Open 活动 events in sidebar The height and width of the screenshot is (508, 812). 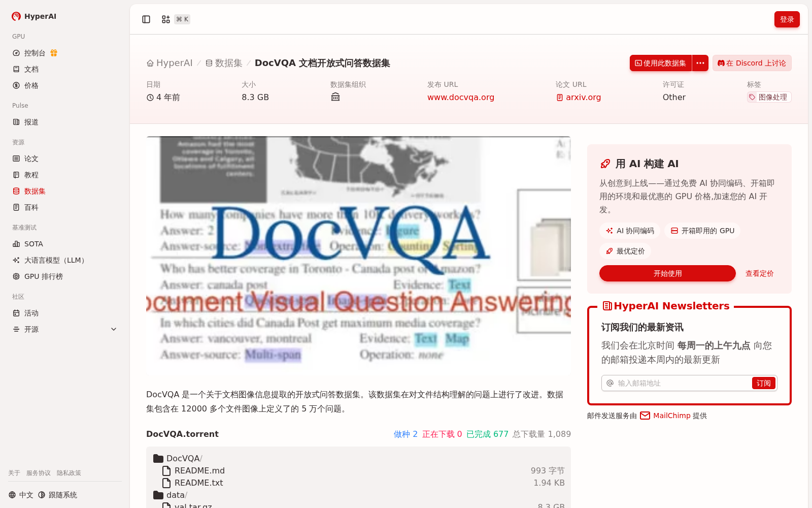tap(26, 313)
